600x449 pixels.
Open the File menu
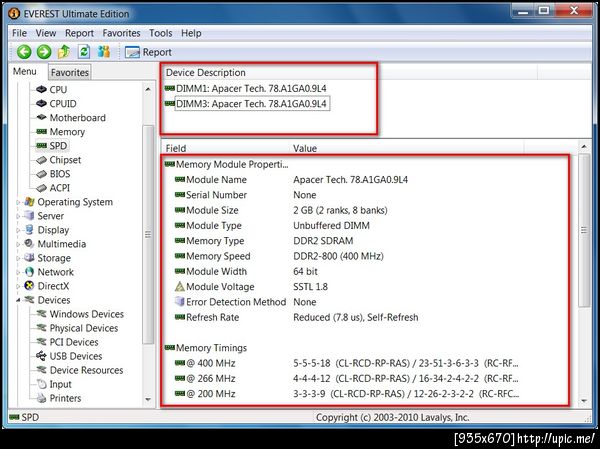click(20, 33)
